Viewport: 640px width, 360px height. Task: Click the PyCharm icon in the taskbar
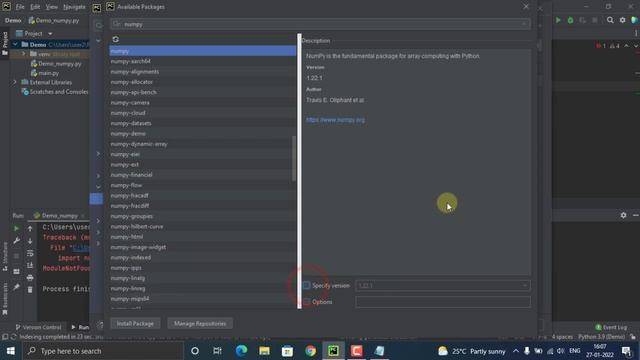pos(333,351)
